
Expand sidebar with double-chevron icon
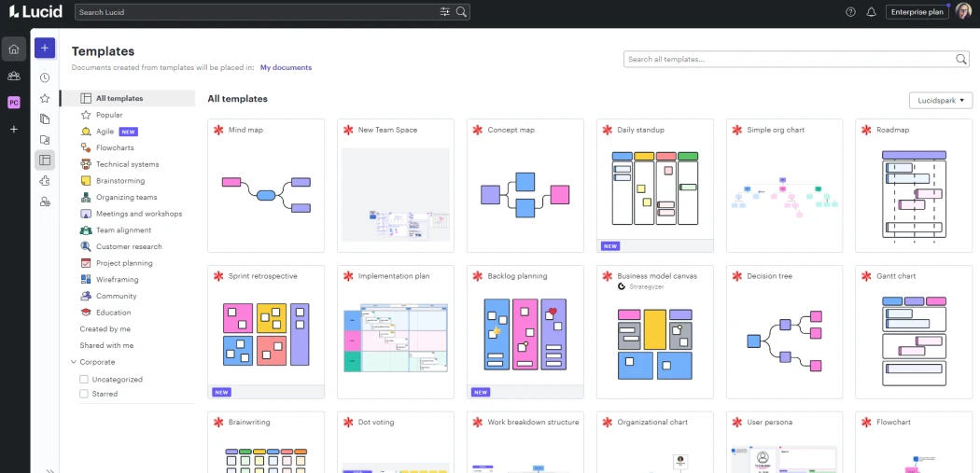(x=50, y=470)
